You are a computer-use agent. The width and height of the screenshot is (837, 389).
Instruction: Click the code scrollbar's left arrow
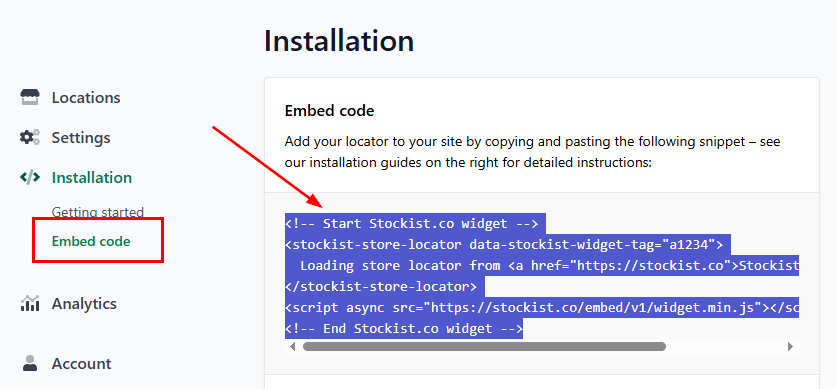(292, 346)
